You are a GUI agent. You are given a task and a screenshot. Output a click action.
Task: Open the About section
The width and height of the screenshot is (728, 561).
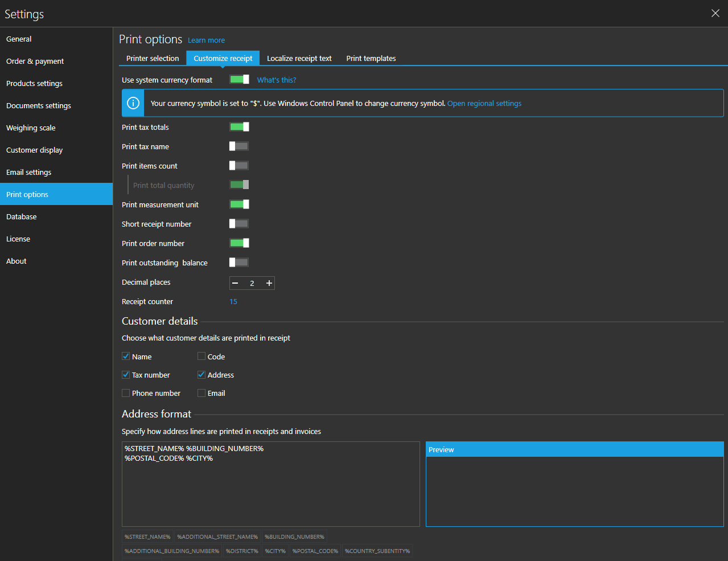(56, 261)
